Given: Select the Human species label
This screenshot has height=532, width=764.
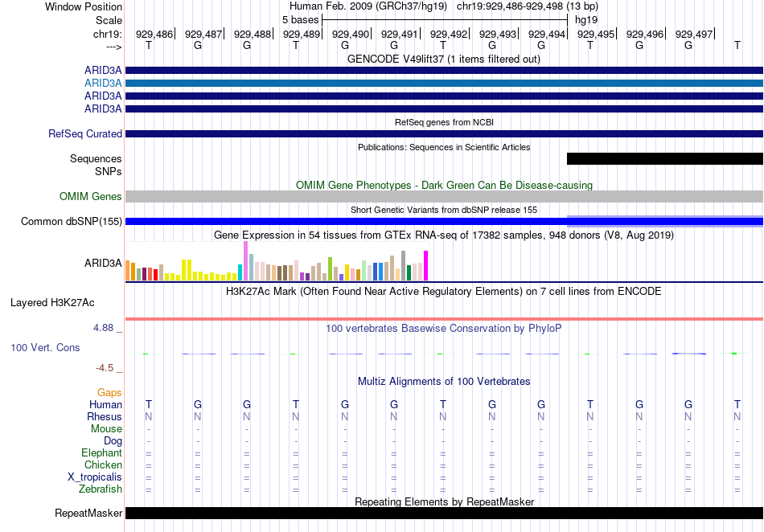Looking at the screenshot, I should tap(105, 404).
